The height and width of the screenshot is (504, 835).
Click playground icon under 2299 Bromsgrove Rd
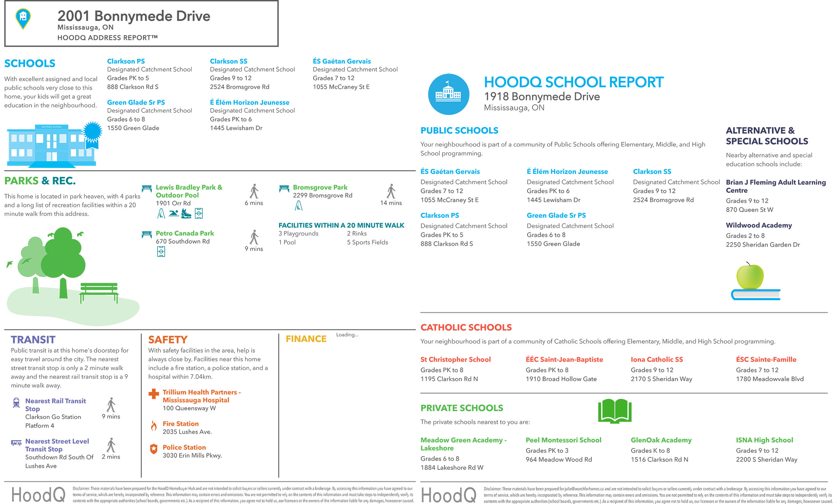299,206
